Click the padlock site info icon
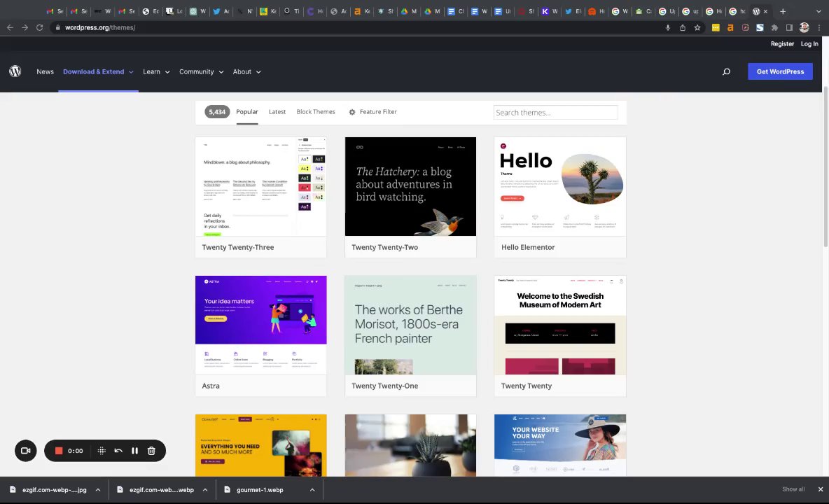 (57, 27)
